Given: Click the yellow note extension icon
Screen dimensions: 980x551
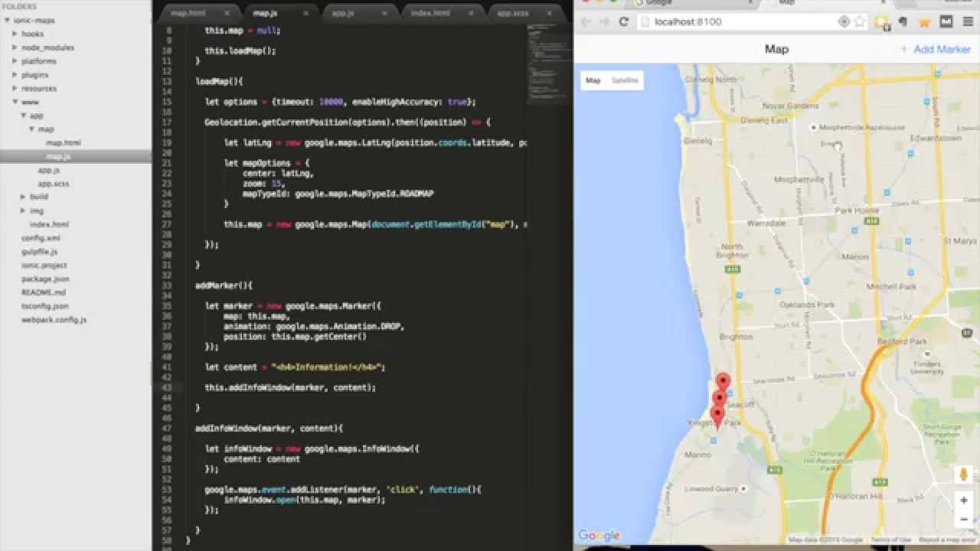Looking at the screenshot, I should click(x=882, y=21).
